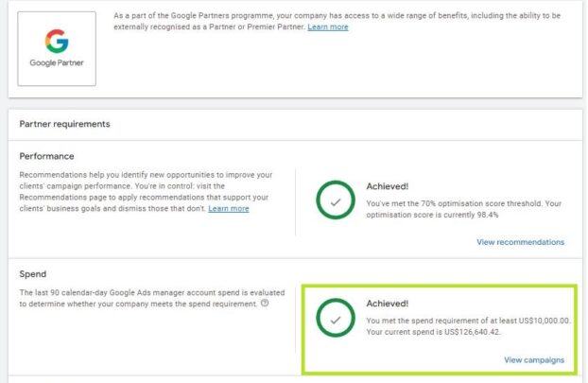This screenshot has height=383, width=588.
Task: Click 'Achieved!' status in Performance section
Action: pos(388,186)
